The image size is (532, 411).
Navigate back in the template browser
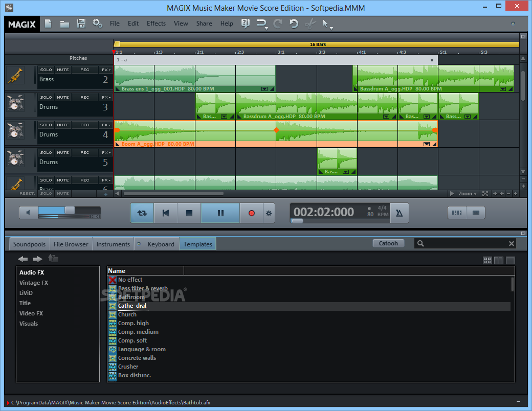click(23, 259)
